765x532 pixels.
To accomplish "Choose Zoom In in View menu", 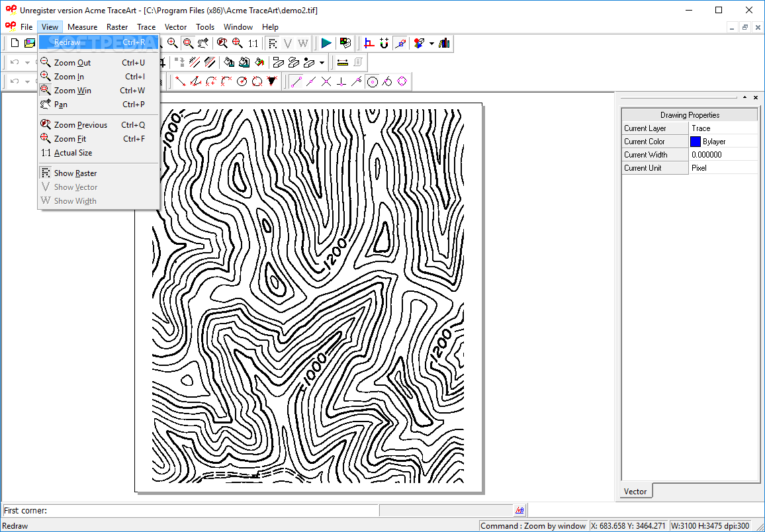I will [99, 77].
